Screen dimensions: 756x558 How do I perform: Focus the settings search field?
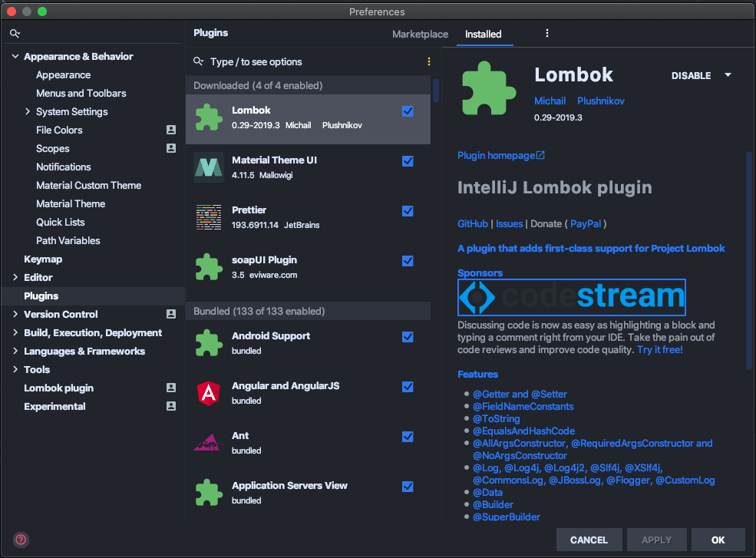click(x=94, y=33)
